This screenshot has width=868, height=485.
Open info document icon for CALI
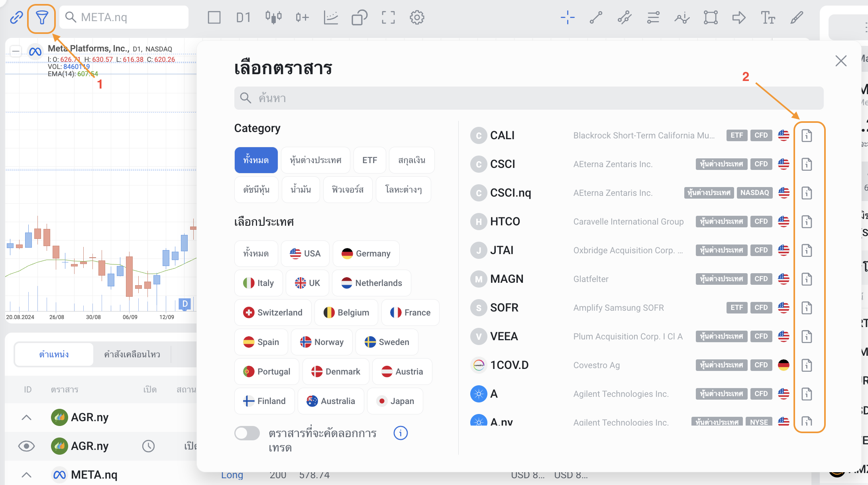click(x=807, y=136)
